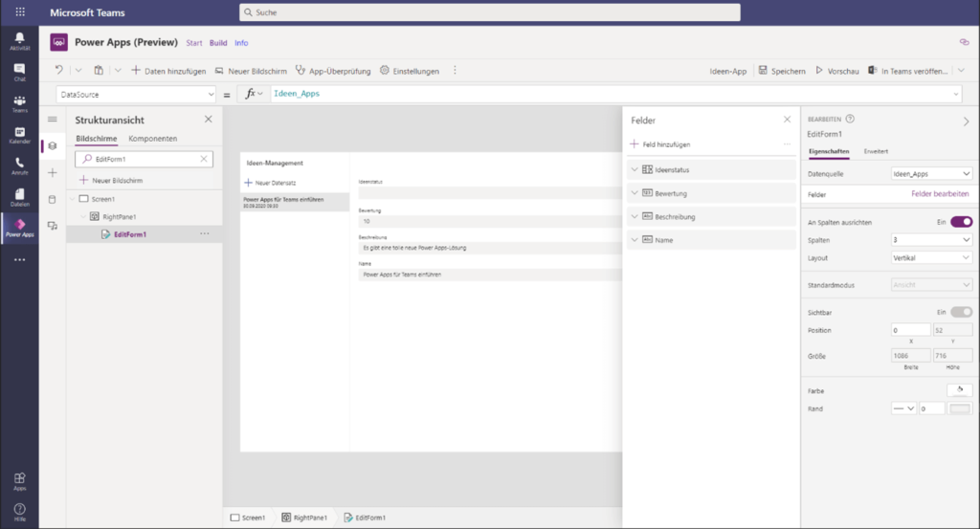Switch to the Erweitert tab
Screen dimensions: 980x529
tap(876, 151)
